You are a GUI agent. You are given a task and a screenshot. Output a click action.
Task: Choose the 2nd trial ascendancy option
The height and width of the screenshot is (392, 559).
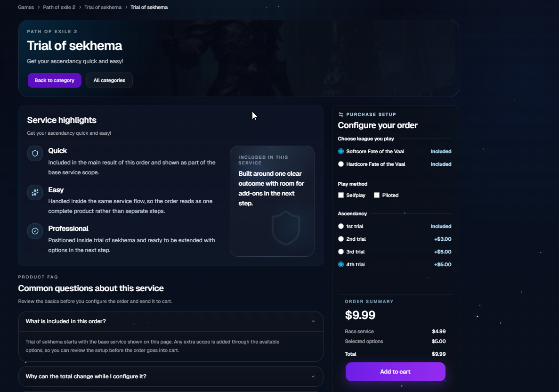coord(341,239)
